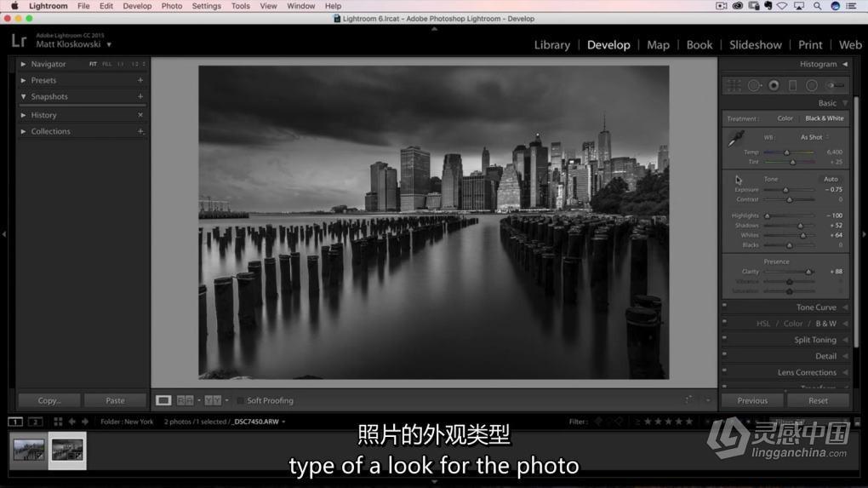868x488 pixels.
Task: Select the Graduated Filter tool
Action: pyautogui.click(x=793, y=85)
